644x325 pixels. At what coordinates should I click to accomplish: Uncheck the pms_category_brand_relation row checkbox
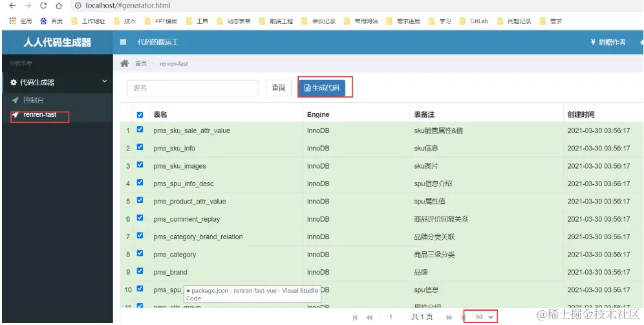140,235
